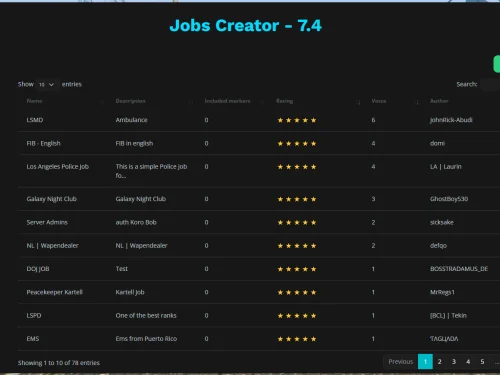Select Los Angeles Police Job name
The width and height of the screenshot is (500, 375).
tap(58, 167)
